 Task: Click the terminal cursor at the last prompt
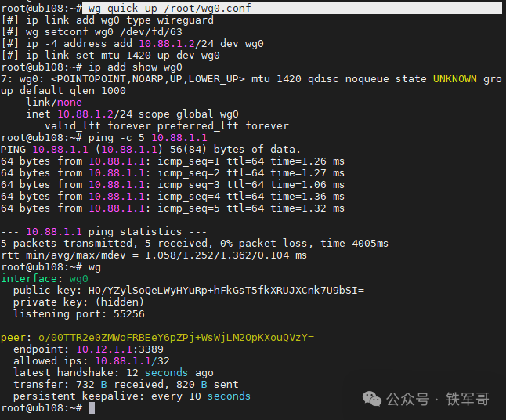pos(92,407)
